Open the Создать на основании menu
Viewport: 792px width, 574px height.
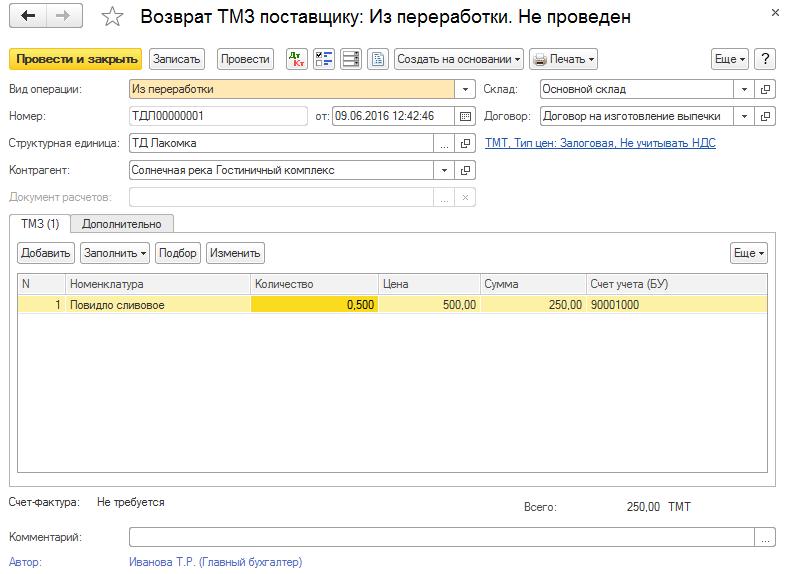click(x=459, y=59)
